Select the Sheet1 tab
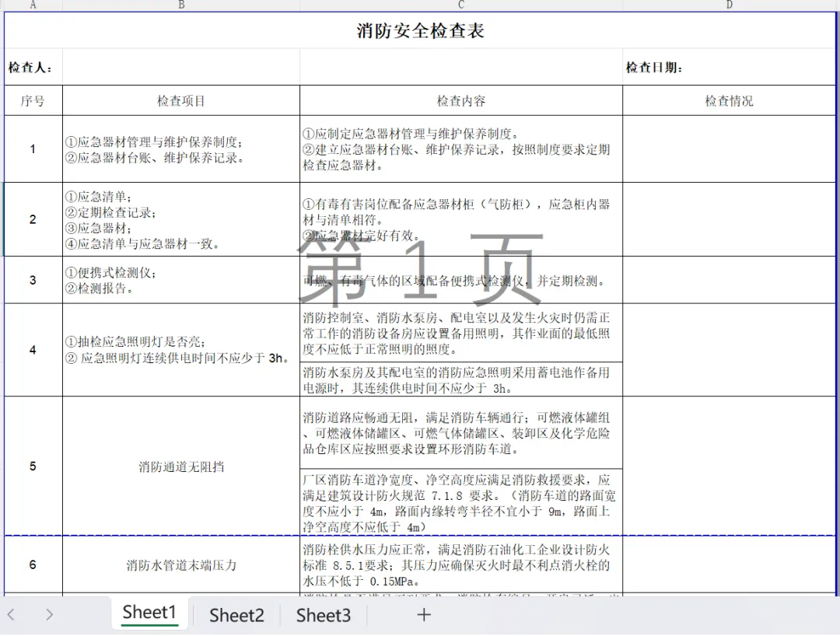 149,613
